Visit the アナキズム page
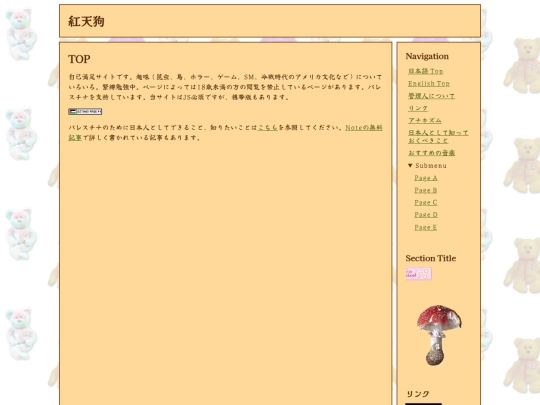 point(425,120)
